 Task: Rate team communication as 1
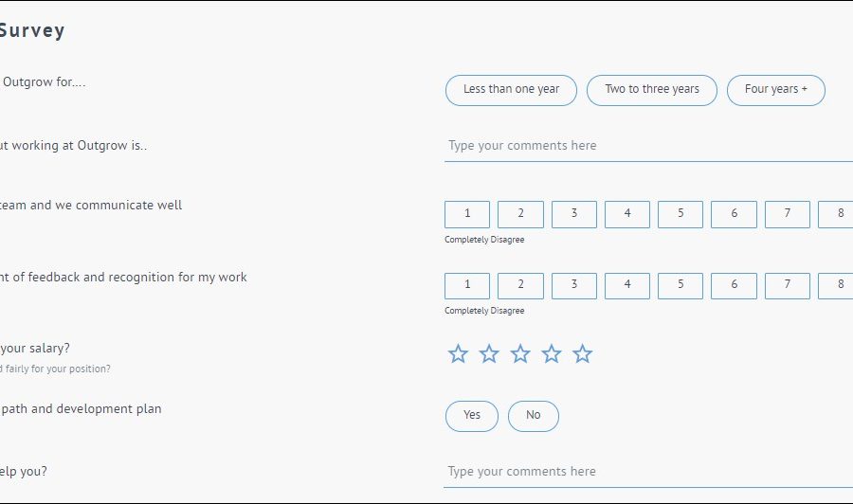tap(467, 214)
